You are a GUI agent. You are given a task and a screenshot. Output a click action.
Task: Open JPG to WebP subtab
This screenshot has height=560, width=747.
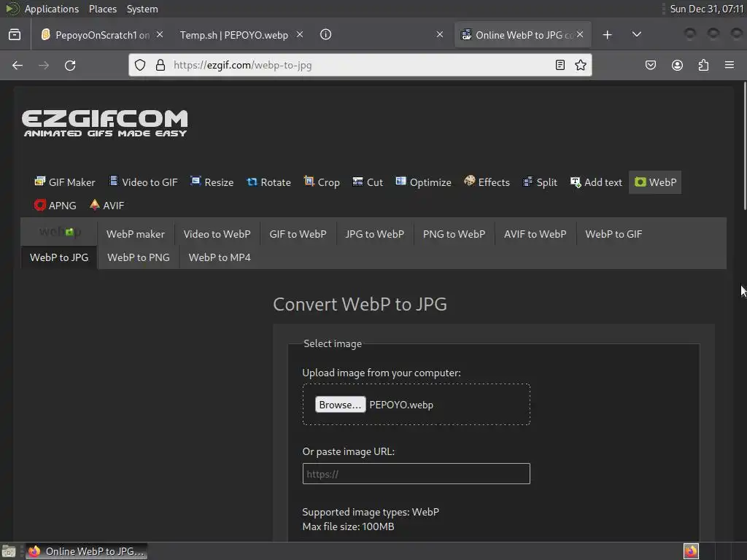tap(374, 234)
